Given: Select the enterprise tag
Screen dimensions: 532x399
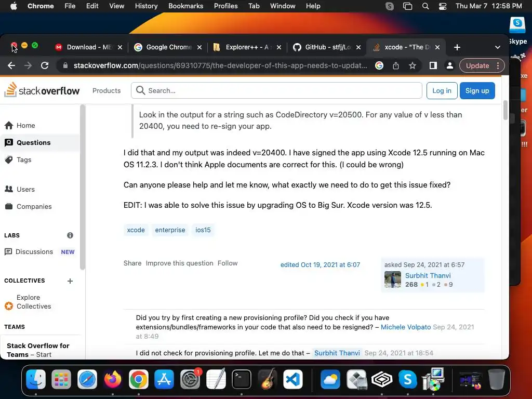Looking at the screenshot, I should coord(170,230).
